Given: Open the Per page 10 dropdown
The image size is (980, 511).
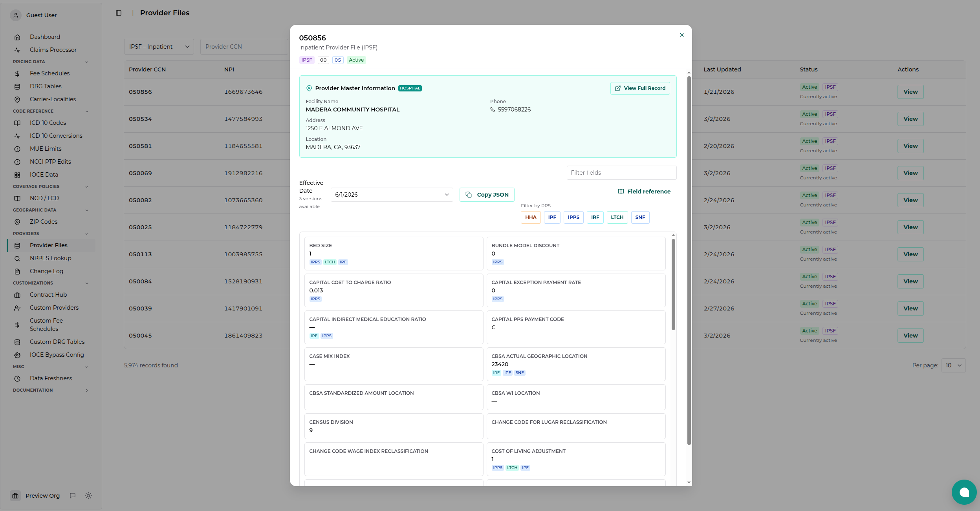Looking at the screenshot, I should click(953, 365).
